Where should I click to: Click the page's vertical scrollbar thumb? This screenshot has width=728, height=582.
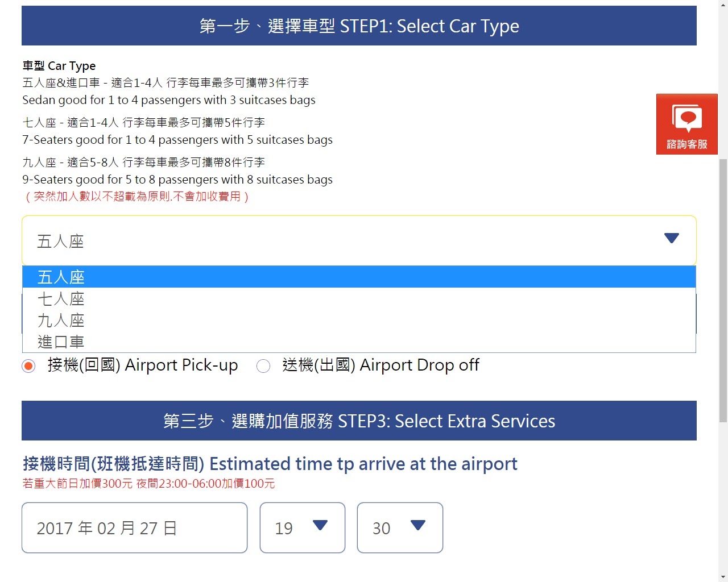tap(723, 290)
